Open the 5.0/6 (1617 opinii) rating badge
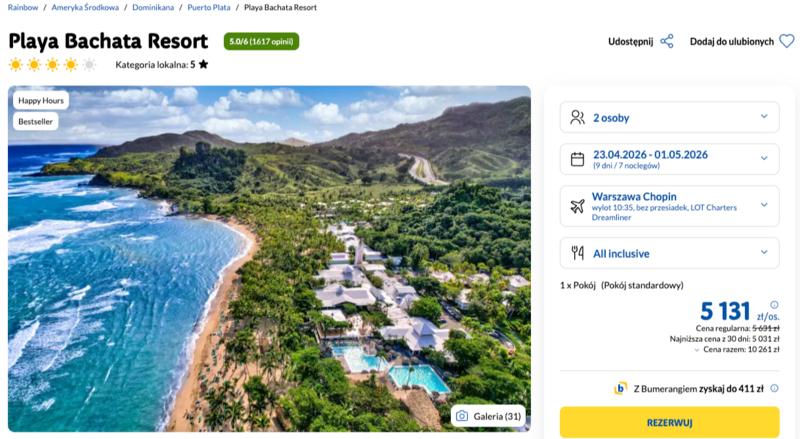This screenshot has width=800, height=439. pos(261,41)
